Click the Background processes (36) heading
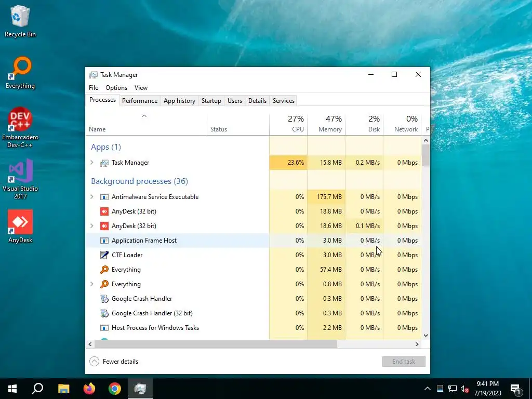The image size is (532, 399). 139,181
